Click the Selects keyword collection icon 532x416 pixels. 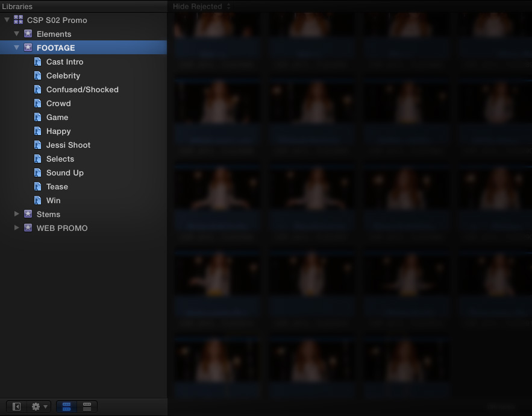point(38,159)
